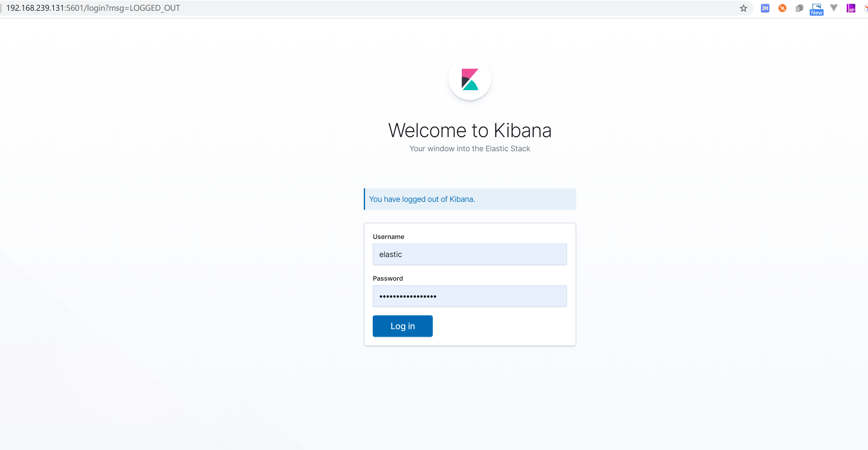Open the JH browser extension
The image size is (868, 450).
[x=765, y=8]
